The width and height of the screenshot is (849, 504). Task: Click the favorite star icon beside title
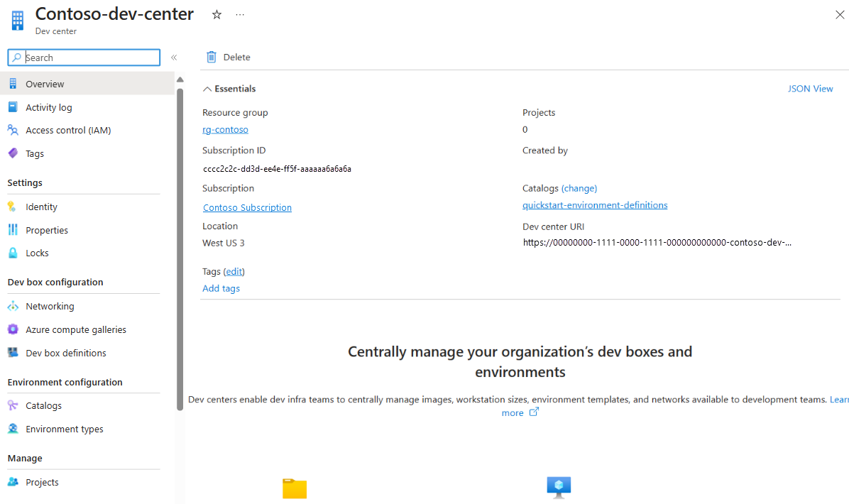217,15
